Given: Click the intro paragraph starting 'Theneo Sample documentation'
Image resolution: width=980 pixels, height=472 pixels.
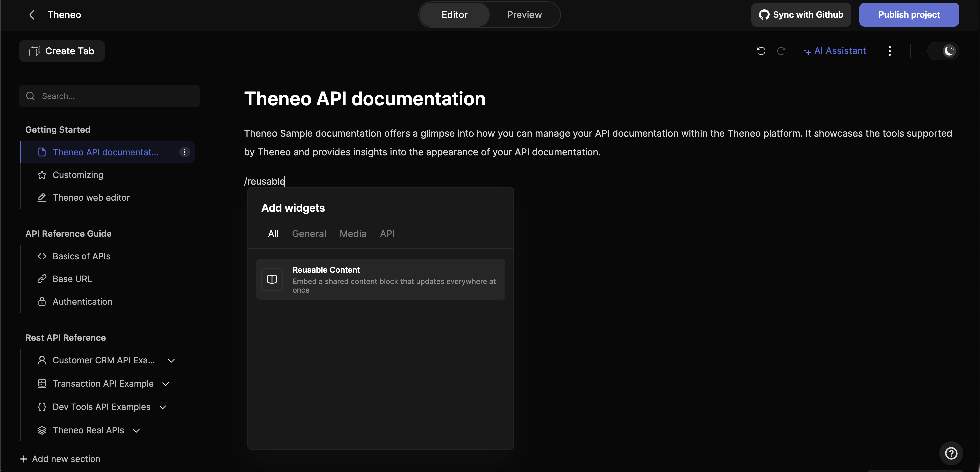Looking at the screenshot, I should (598, 143).
